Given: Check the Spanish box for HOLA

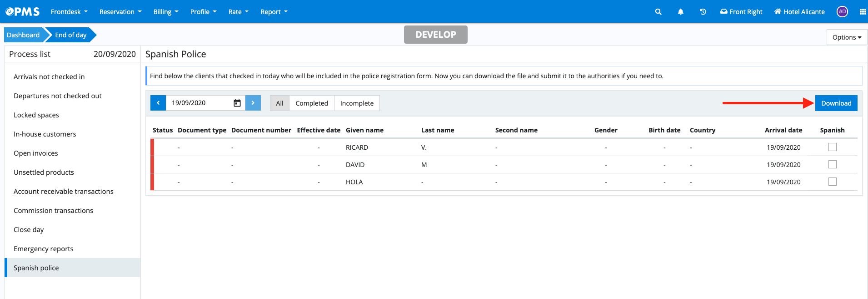Looking at the screenshot, I should click(832, 182).
